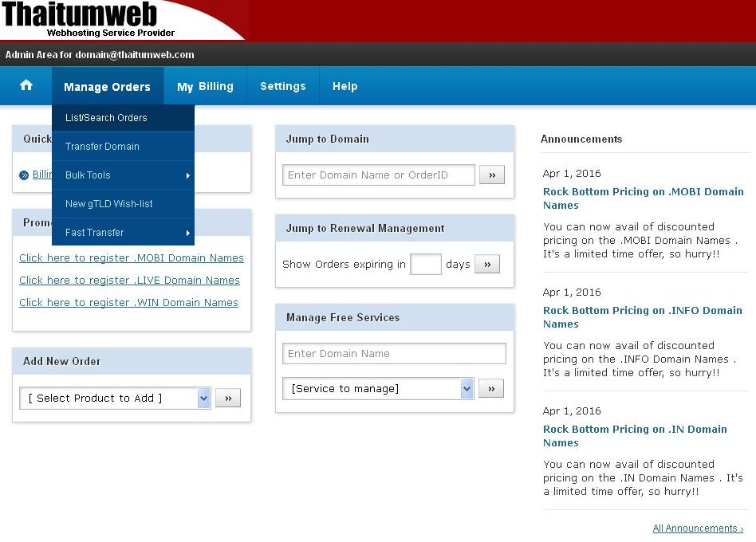Click the Thaitumweb logo

(89, 20)
